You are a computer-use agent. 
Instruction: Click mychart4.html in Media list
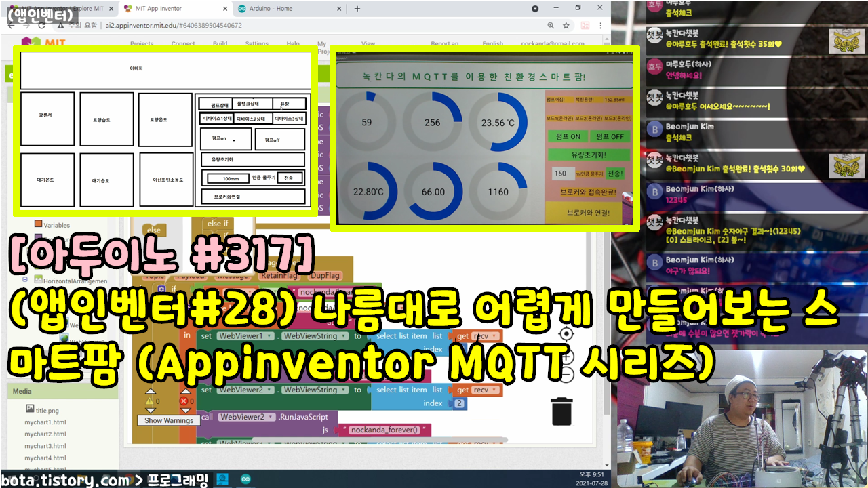pos(45,457)
